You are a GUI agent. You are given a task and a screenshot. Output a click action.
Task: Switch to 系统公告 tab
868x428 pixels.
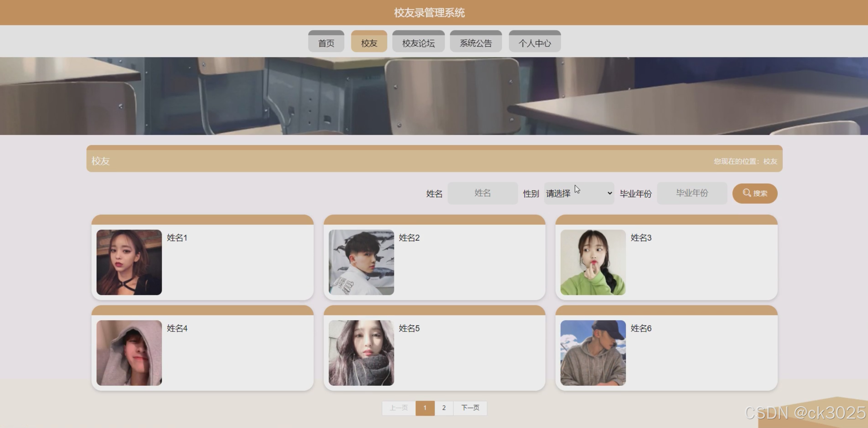[476, 43]
